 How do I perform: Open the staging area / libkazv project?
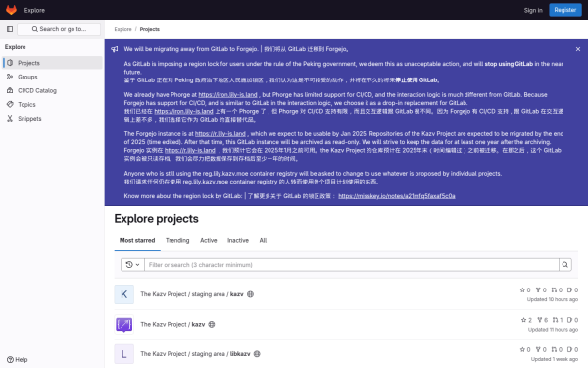coord(195,353)
